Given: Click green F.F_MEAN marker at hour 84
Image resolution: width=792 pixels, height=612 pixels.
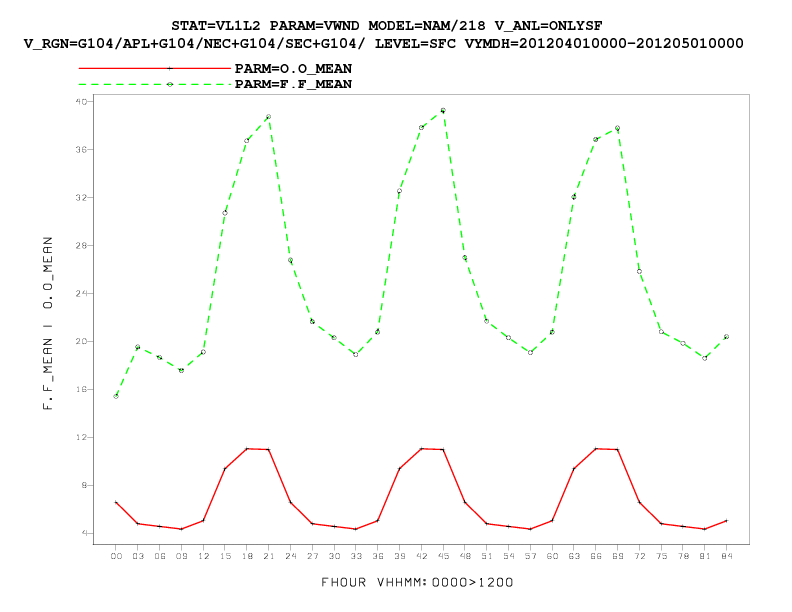Looking at the screenshot, I should [726, 337].
